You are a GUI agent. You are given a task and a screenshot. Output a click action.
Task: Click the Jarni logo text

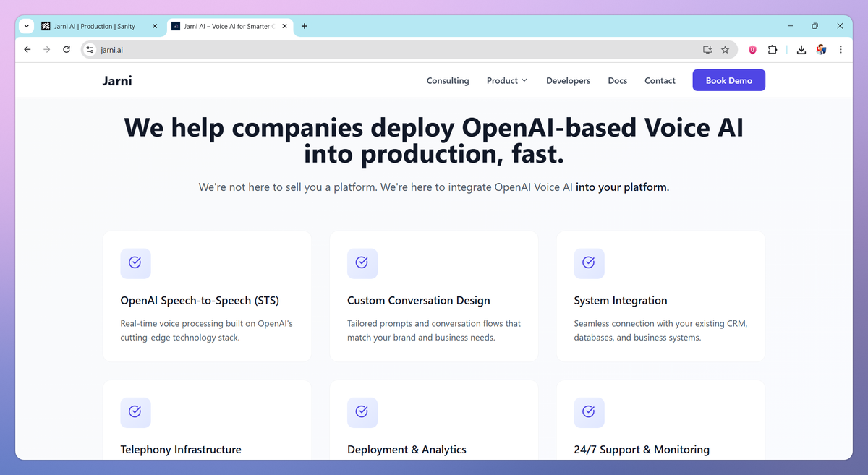pyautogui.click(x=117, y=80)
